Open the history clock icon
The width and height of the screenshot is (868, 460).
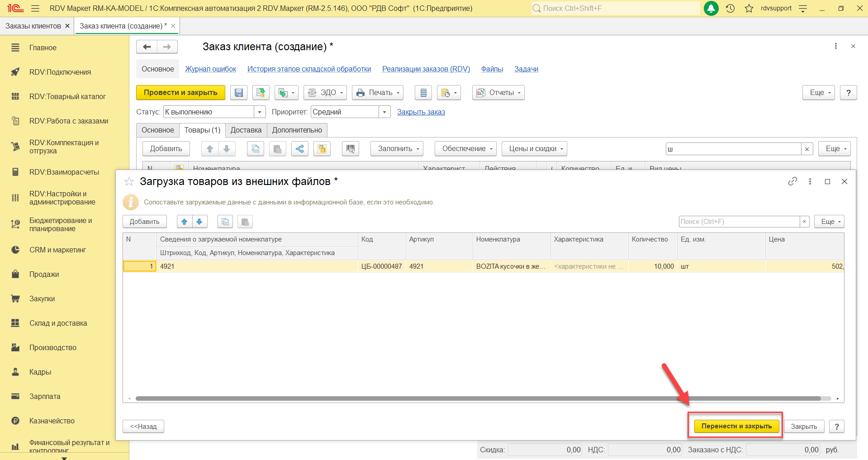[x=730, y=9]
